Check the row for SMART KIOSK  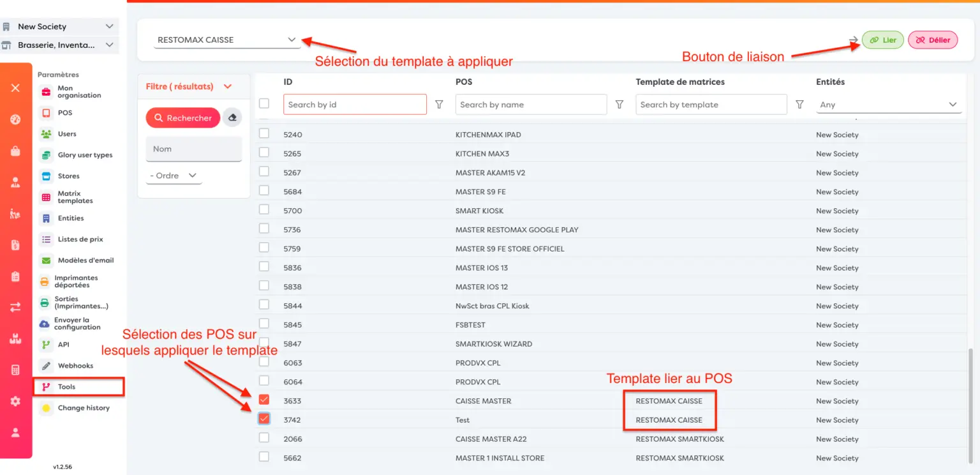click(264, 209)
